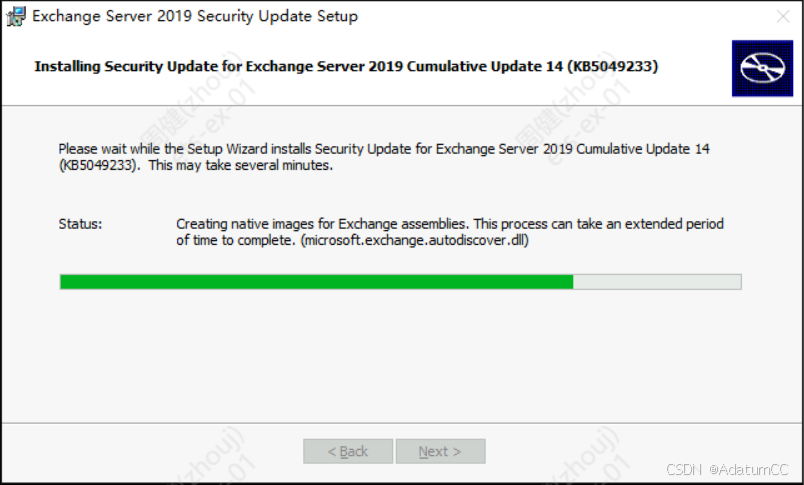Click the 'Creating native images' status message

pos(450,232)
